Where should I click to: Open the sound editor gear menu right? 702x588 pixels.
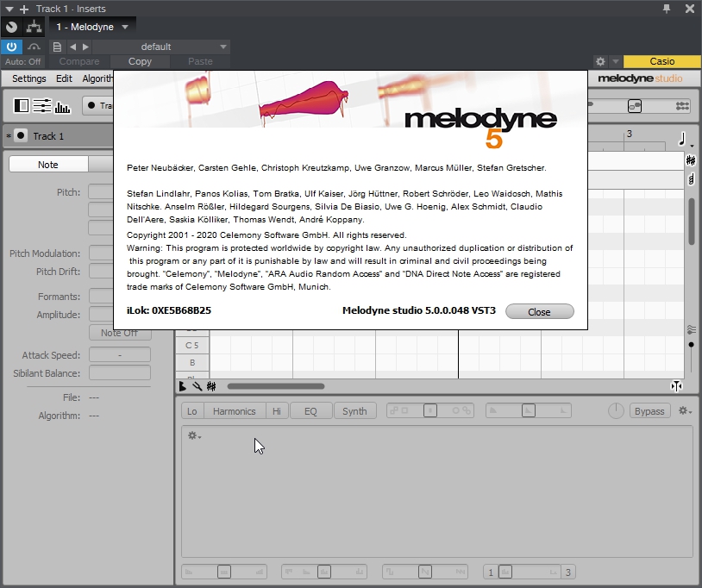[685, 410]
